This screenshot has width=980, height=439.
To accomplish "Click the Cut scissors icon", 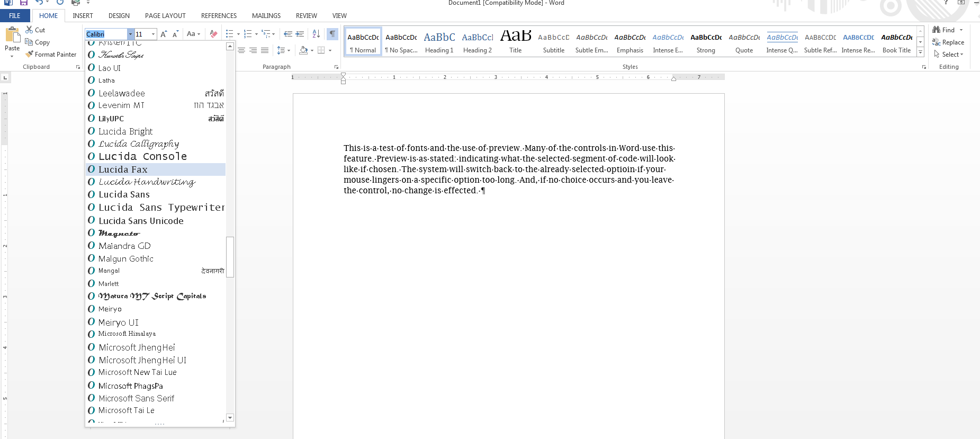I will click(x=29, y=30).
